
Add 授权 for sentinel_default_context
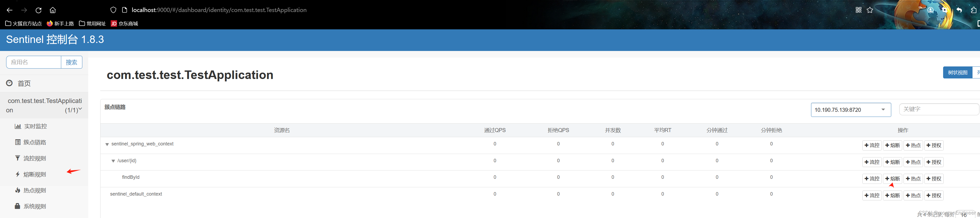(x=934, y=196)
